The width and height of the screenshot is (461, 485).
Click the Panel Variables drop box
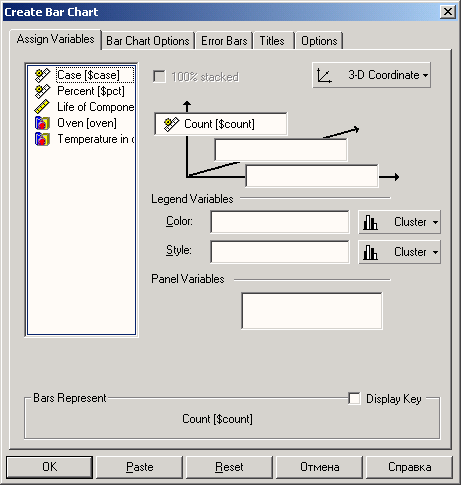(312, 311)
